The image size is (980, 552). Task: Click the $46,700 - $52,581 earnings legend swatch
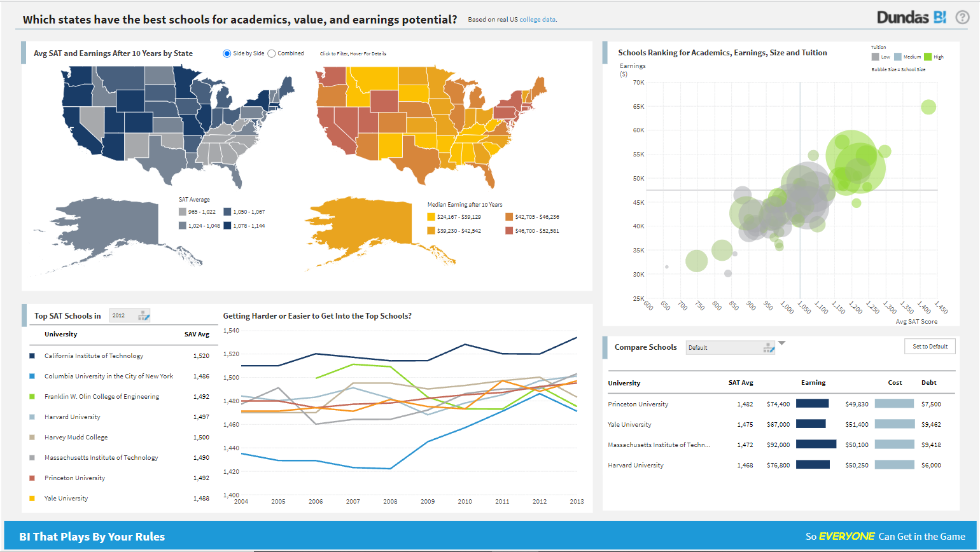[509, 230]
